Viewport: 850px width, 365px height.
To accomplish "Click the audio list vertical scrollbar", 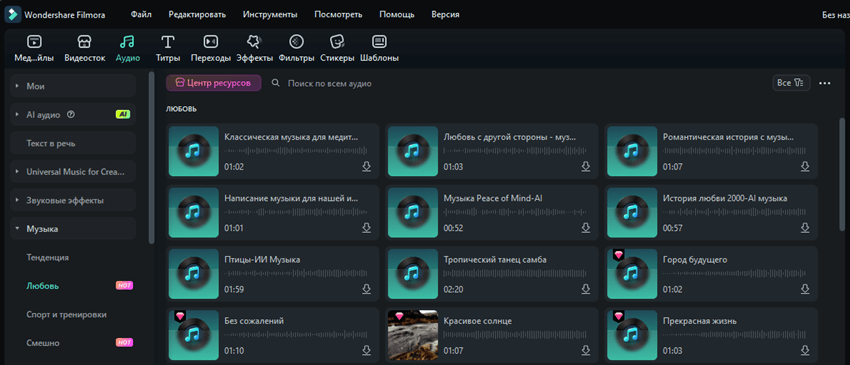I will [842, 174].
